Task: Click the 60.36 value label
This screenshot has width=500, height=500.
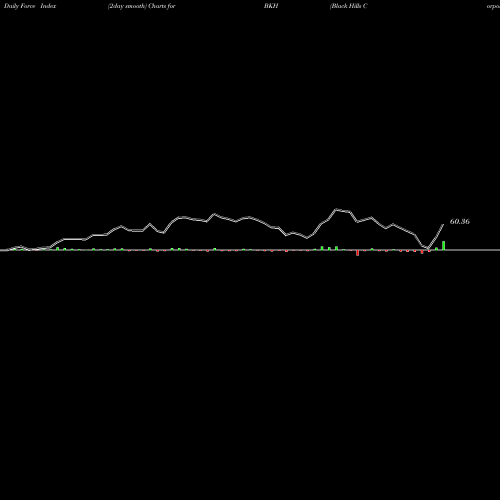Action: click(x=460, y=222)
